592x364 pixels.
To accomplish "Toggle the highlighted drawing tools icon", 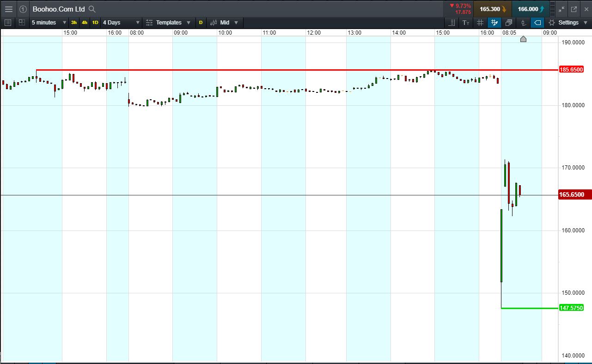I will coord(494,22).
